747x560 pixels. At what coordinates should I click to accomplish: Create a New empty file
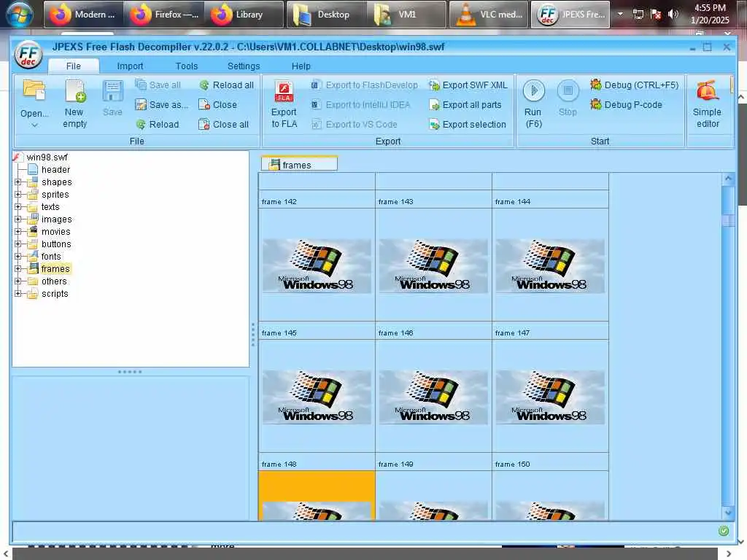pos(75,104)
